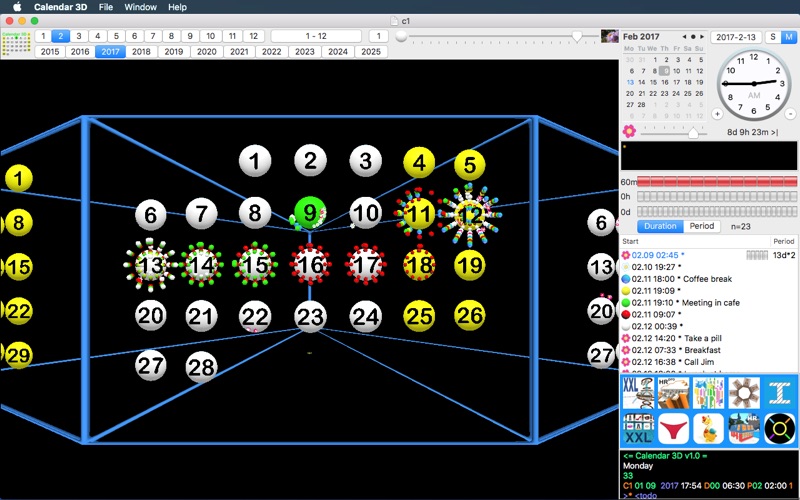Select day 12 ball with colorful spikes
The height and width of the screenshot is (500, 800).
(x=470, y=215)
